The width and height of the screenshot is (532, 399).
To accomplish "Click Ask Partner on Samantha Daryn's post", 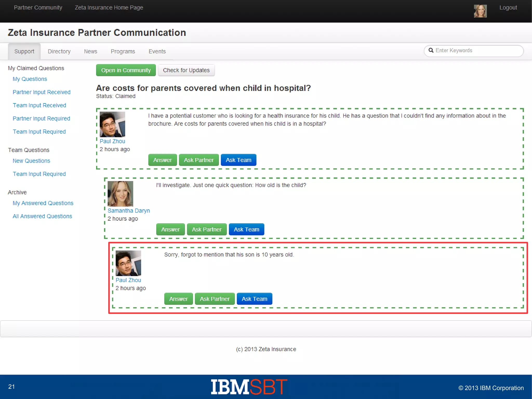I will click(207, 229).
